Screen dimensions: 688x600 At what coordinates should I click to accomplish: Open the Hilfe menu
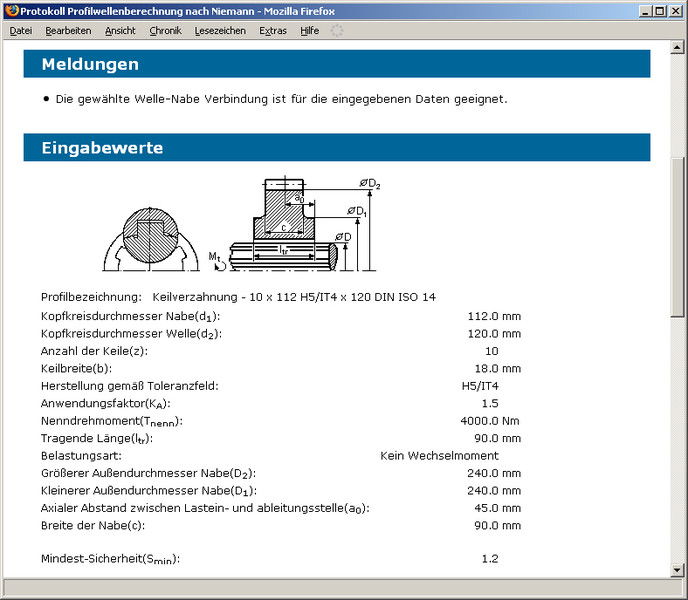click(x=310, y=31)
